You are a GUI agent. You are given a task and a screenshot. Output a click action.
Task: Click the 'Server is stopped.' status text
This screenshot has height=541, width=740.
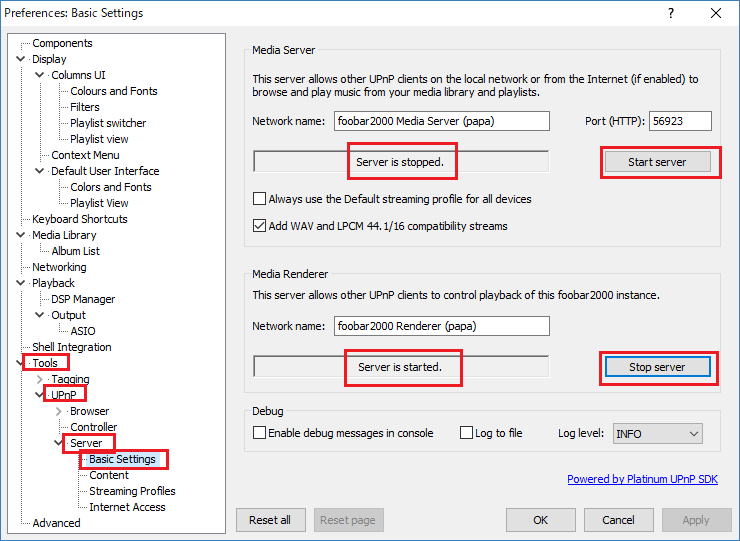(400, 162)
